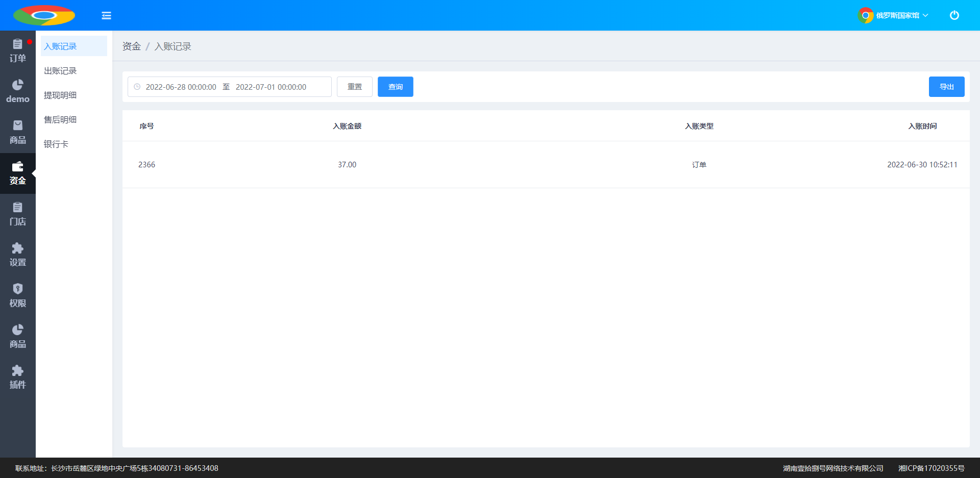Open the demo section in sidebar
The width and height of the screenshot is (980, 478).
coord(18,92)
